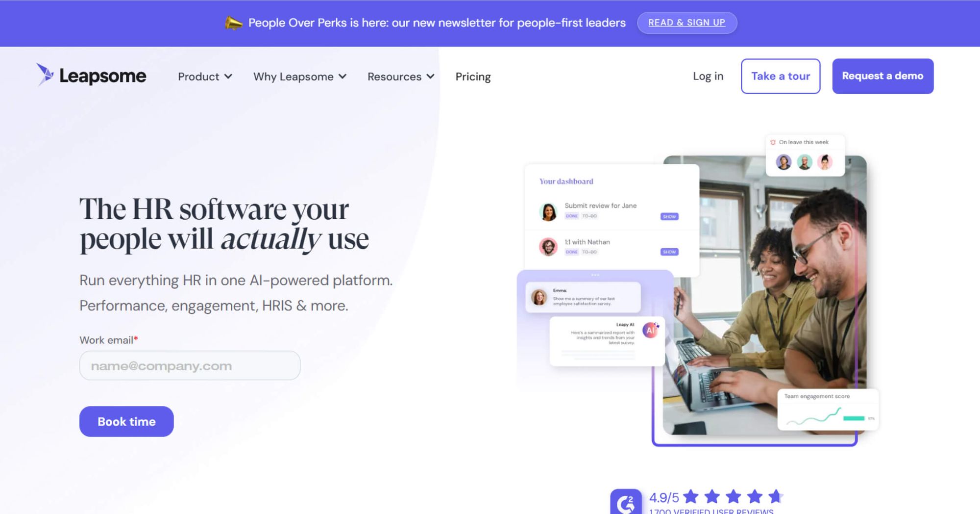The image size is (980, 514).
Task: Click the Take a tour button
Action: point(781,76)
